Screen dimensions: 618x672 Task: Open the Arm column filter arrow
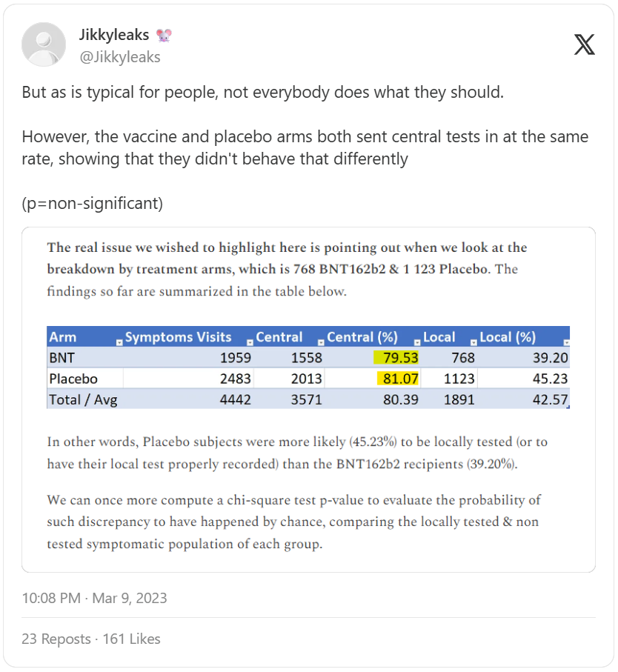(x=119, y=342)
